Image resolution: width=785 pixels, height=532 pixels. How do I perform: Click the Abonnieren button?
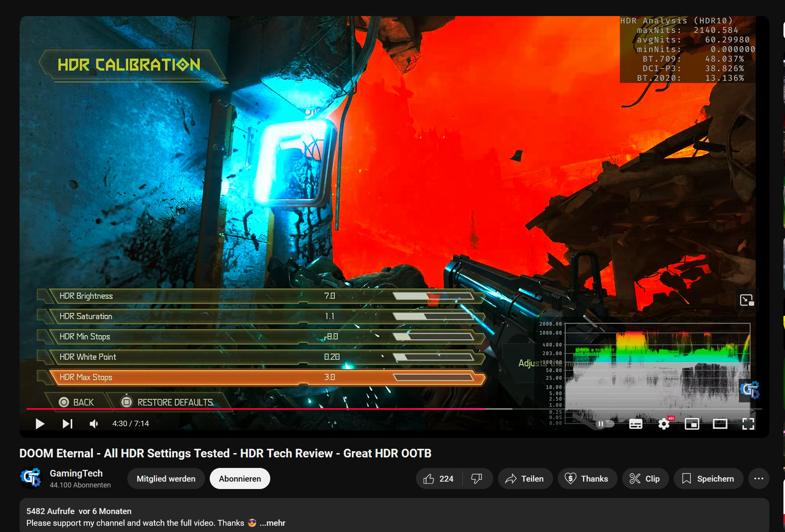click(240, 479)
